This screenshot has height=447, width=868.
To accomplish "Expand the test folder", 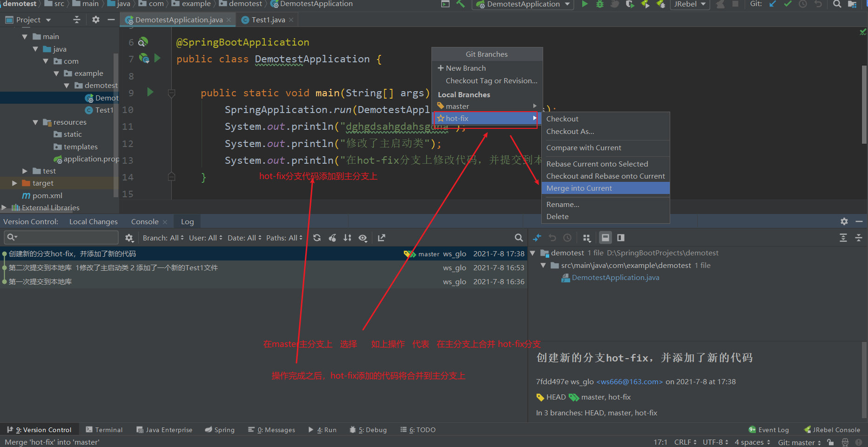I will (25, 171).
